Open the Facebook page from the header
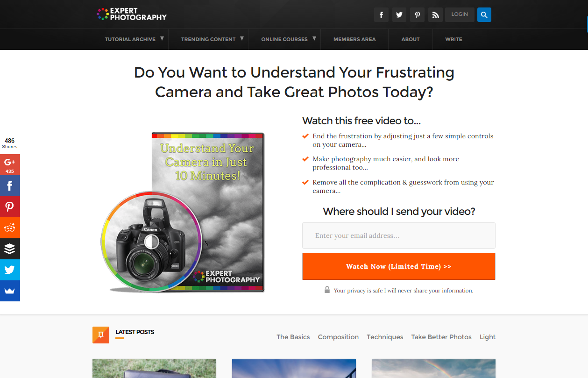 (x=381, y=15)
